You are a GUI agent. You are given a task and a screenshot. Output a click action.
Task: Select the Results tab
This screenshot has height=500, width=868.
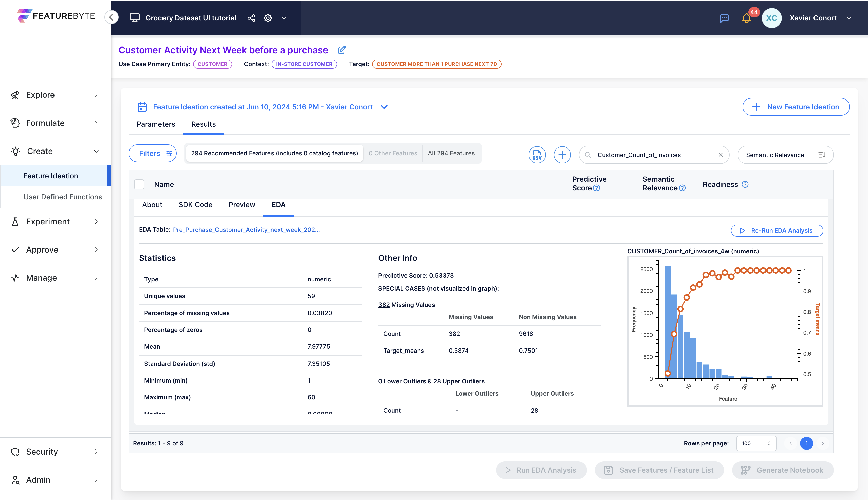click(x=203, y=124)
